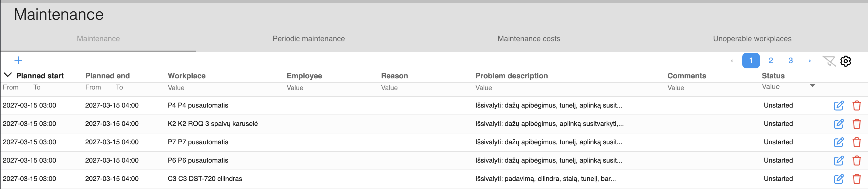
Task: Clear filters using the crossed funnel icon
Action: (828, 61)
